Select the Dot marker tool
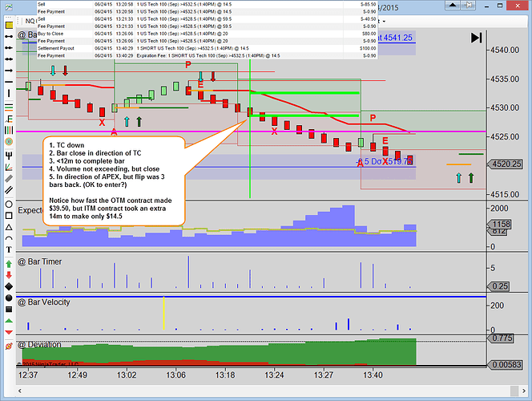 pyautogui.click(x=9, y=298)
